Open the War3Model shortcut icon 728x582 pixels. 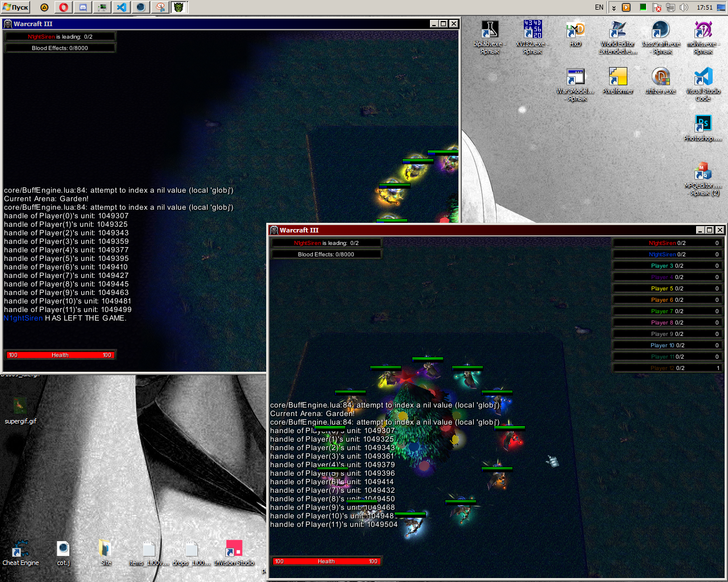coord(576,85)
